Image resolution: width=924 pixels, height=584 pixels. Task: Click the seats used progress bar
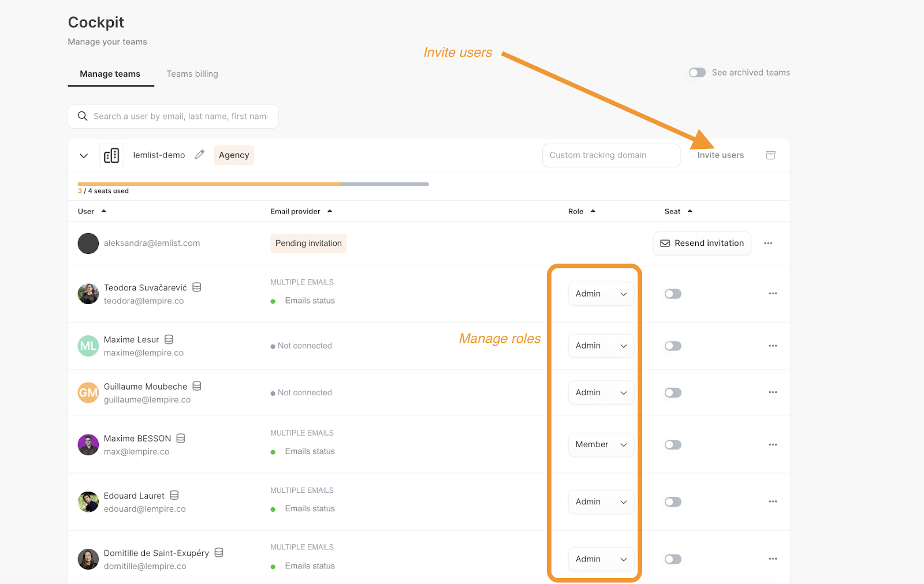(253, 184)
